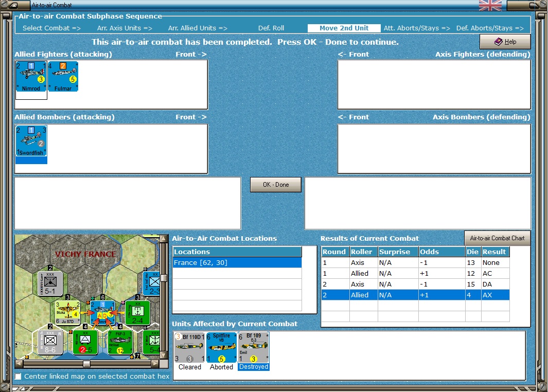Click the F6F-3 Hellcat counter on map
The image size is (548, 392).
[120, 343]
